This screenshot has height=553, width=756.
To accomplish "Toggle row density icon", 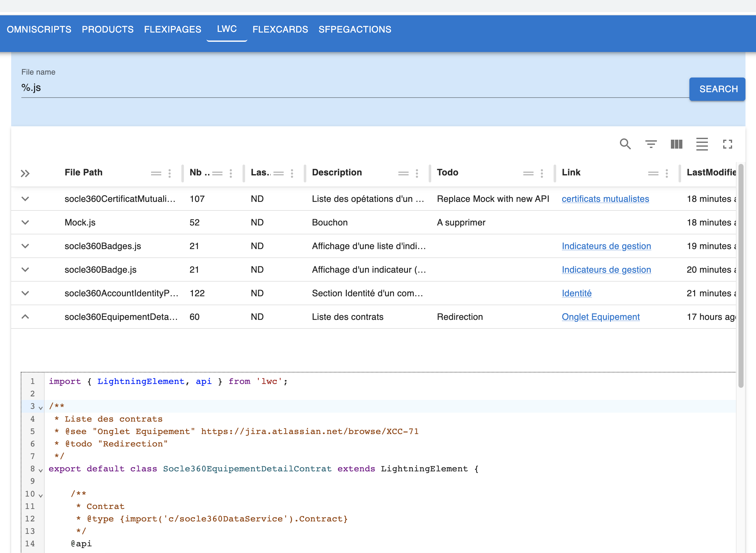I will [702, 144].
